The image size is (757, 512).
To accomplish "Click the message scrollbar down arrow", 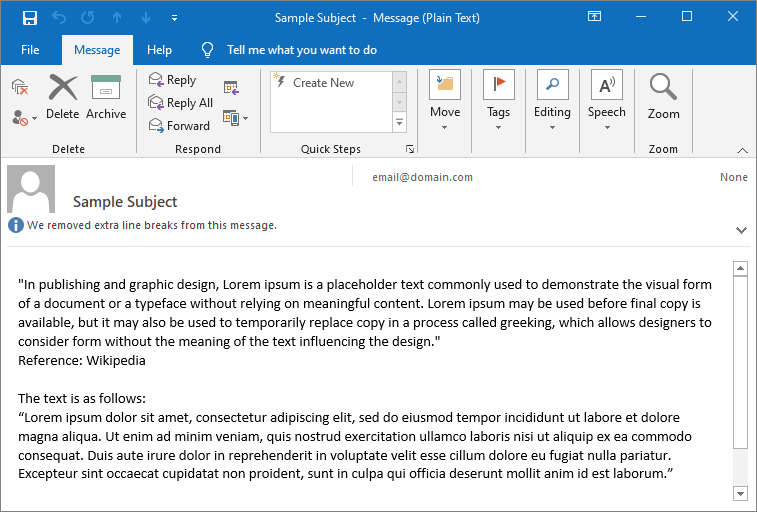I will tap(740, 493).
